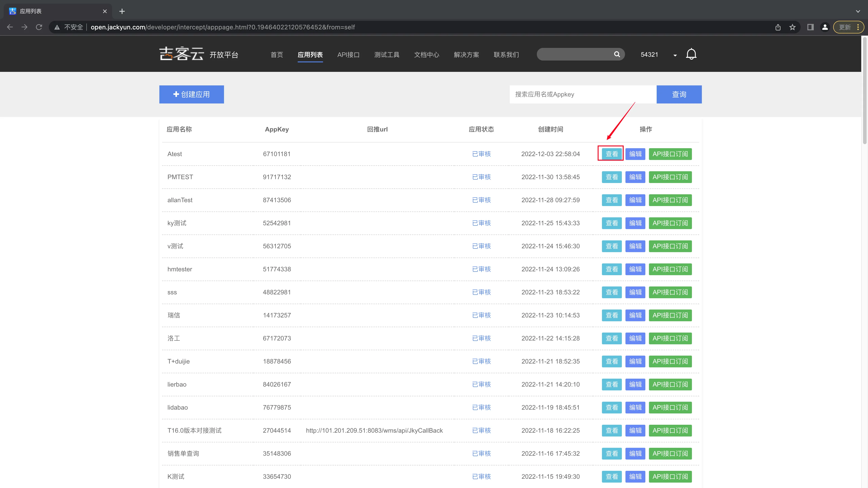
Task: Click 查看 for lierbao
Action: click(612, 385)
